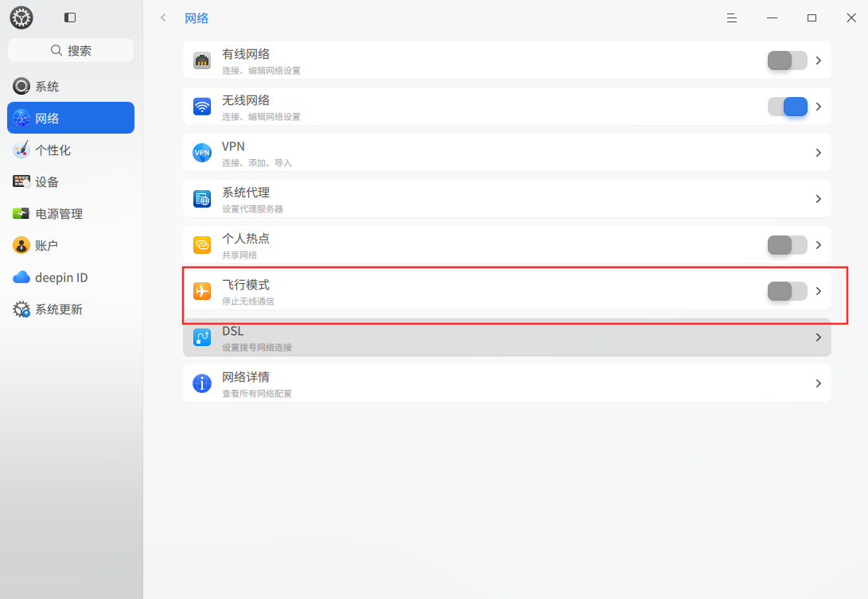Click the wired network Ethernet icon
Screen dimensions: 868x599
[202, 60]
